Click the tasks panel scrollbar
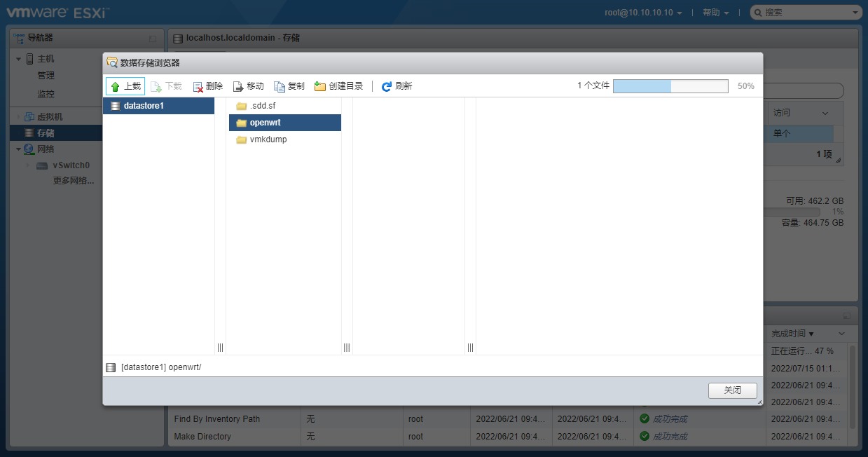 tap(853, 387)
